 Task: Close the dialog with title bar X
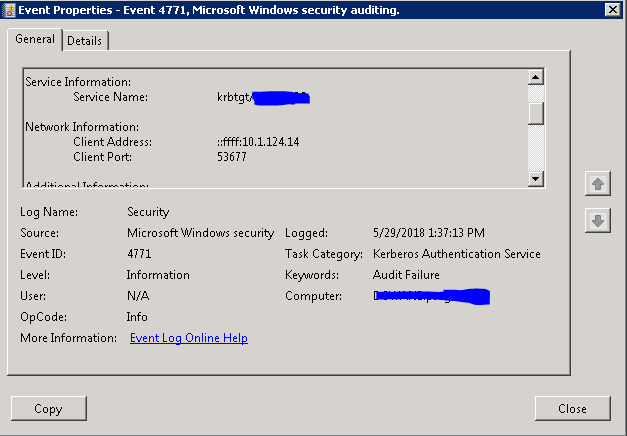tap(613, 9)
